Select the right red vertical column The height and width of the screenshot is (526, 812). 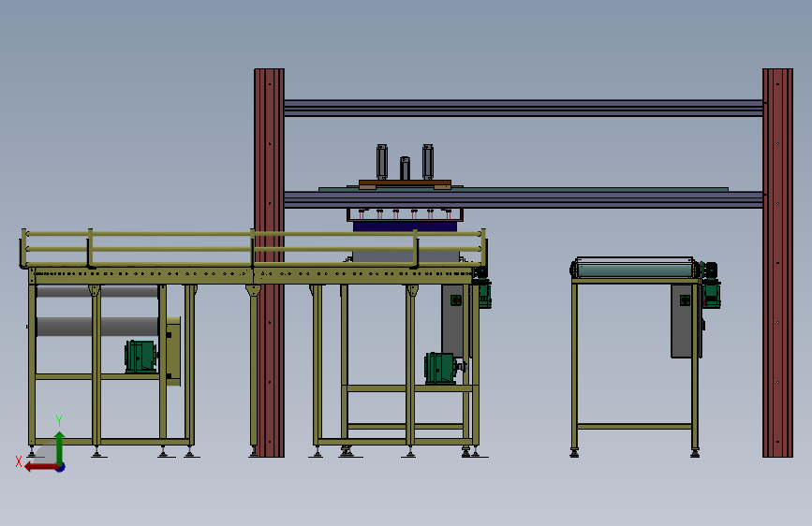[x=777, y=262]
